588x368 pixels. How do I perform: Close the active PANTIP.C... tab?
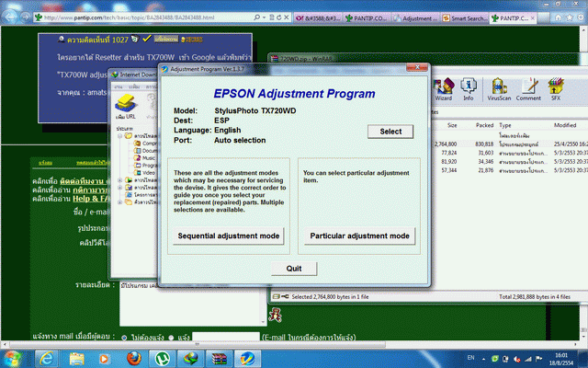[x=533, y=18]
